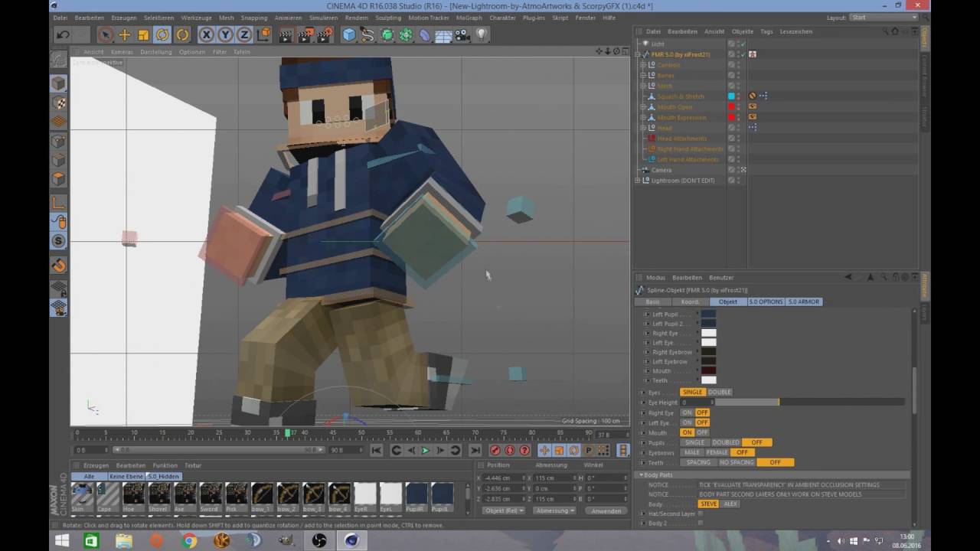Click the render view clapperboard icon
This screenshot has height=551, width=980.
point(286,34)
